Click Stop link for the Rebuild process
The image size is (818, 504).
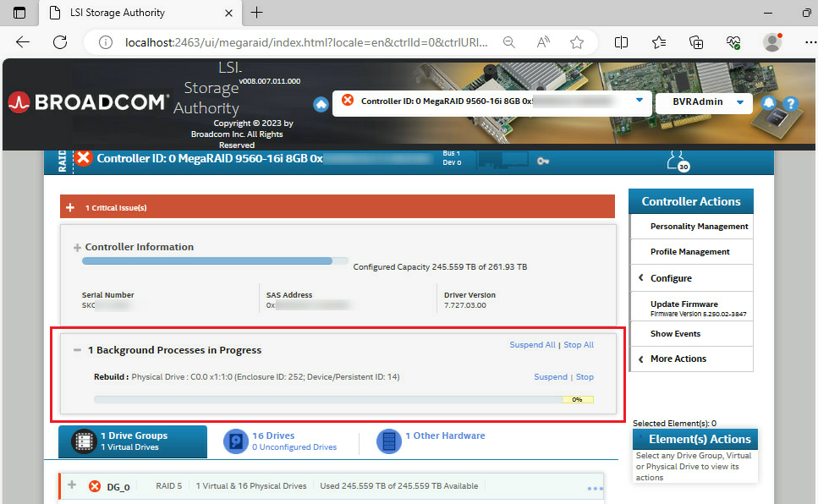pos(585,377)
